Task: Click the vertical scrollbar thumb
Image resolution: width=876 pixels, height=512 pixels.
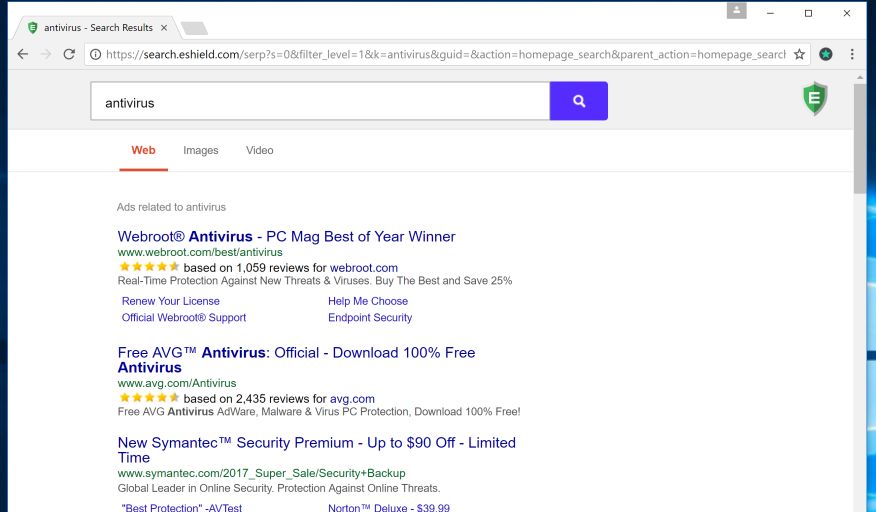Action: point(859,139)
